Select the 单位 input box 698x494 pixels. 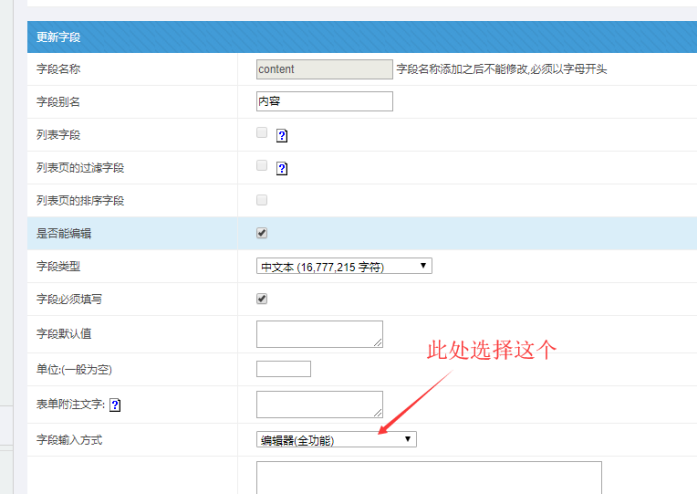pos(283,369)
